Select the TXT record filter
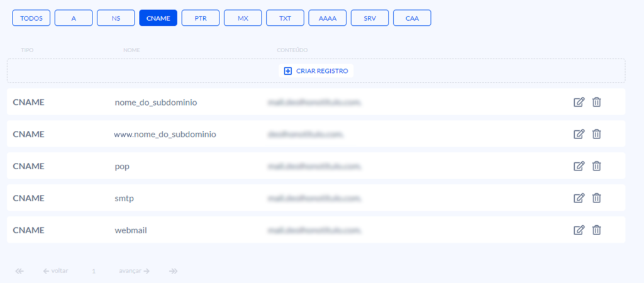 (285, 18)
